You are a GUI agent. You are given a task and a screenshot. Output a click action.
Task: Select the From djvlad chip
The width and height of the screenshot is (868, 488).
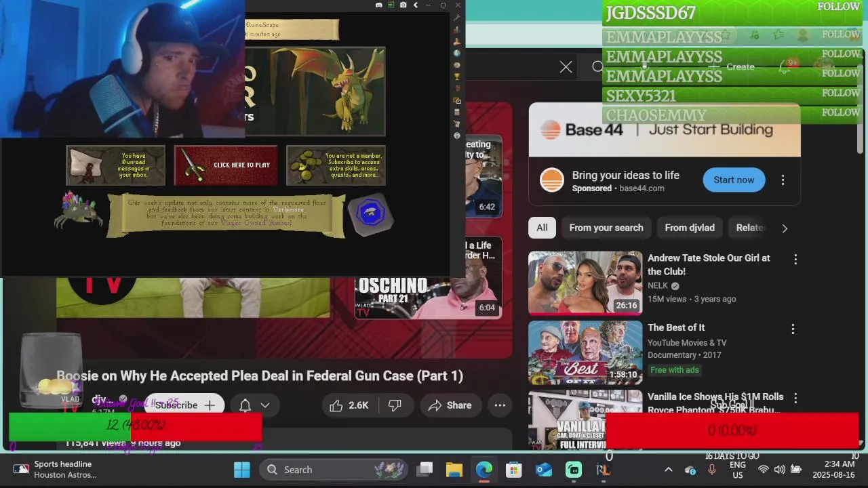[x=690, y=228]
